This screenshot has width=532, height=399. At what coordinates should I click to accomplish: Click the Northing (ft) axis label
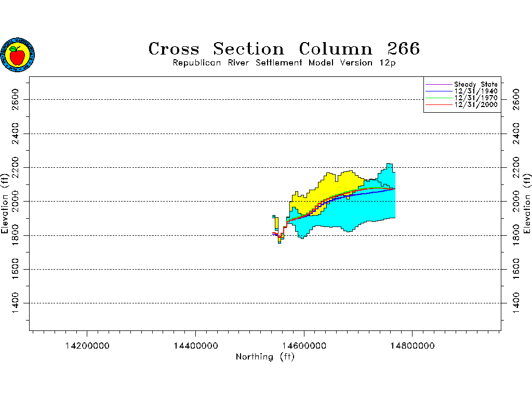tap(264, 357)
